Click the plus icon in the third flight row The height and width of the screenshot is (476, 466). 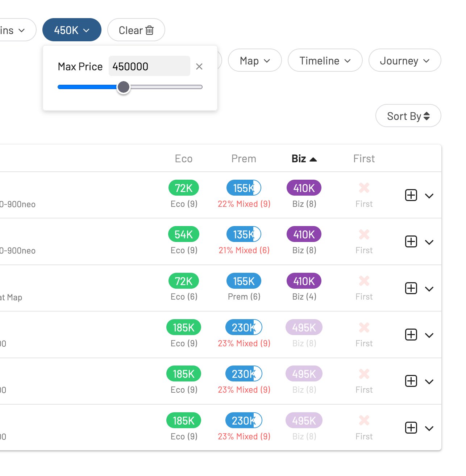(411, 288)
